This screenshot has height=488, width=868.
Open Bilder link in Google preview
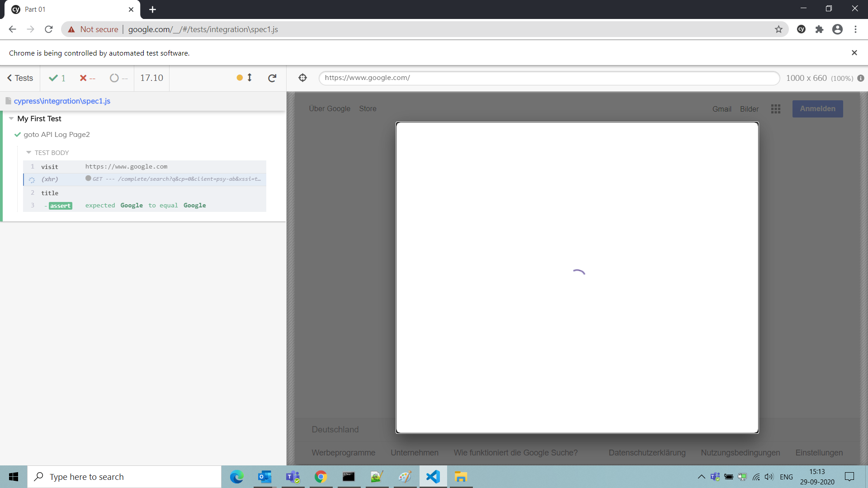(749, 109)
